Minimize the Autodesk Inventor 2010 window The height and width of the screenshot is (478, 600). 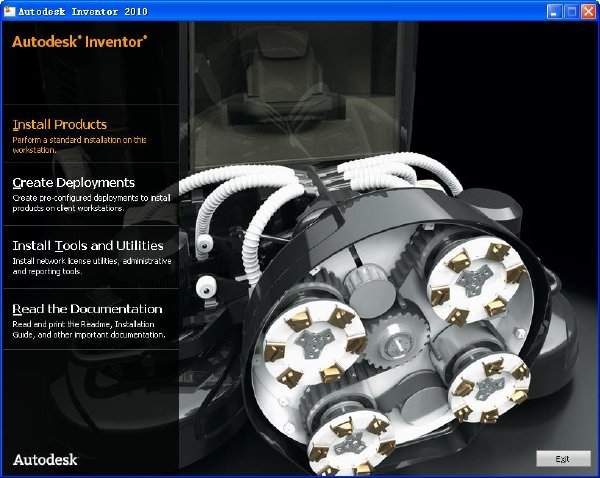[554, 11]
